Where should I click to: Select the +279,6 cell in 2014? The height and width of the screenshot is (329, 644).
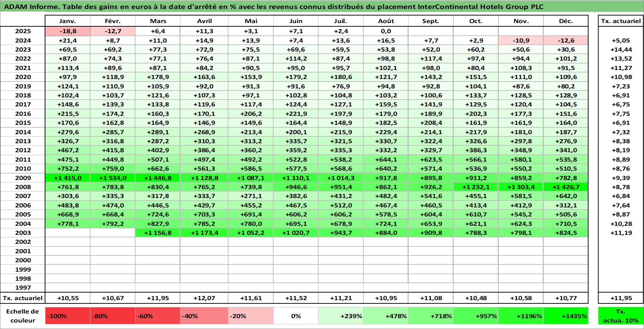click(x=67, y=132)
